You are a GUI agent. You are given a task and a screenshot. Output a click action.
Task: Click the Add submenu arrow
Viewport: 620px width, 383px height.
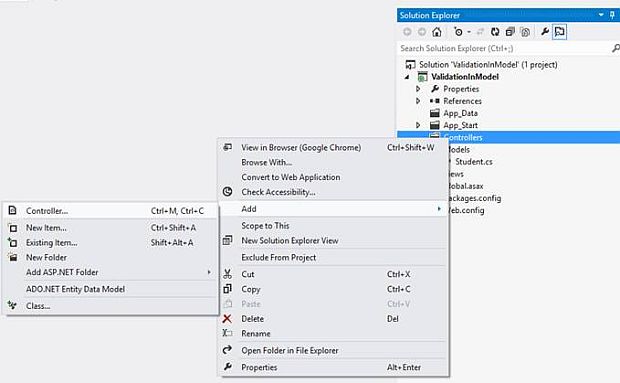pos(439,209)
